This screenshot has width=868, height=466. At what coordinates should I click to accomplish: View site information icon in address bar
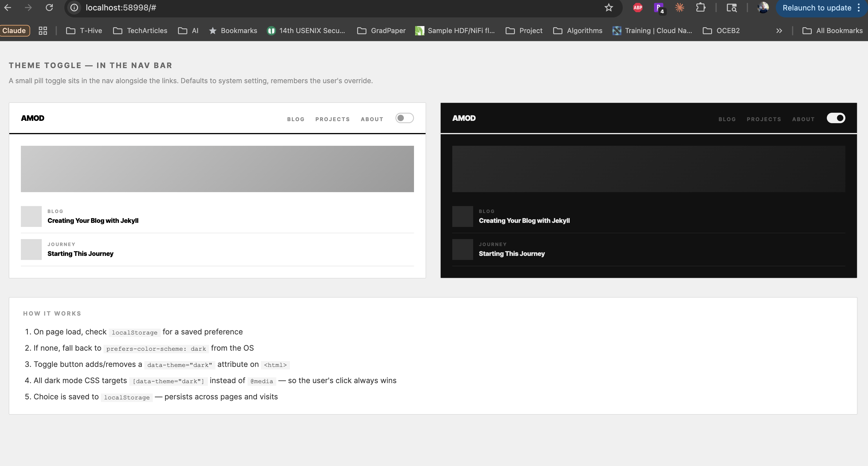click(x=74, y=8)
